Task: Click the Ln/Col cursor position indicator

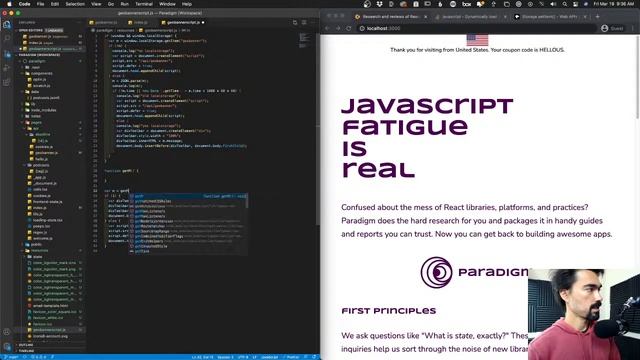Action: click(x=202, y=357)
